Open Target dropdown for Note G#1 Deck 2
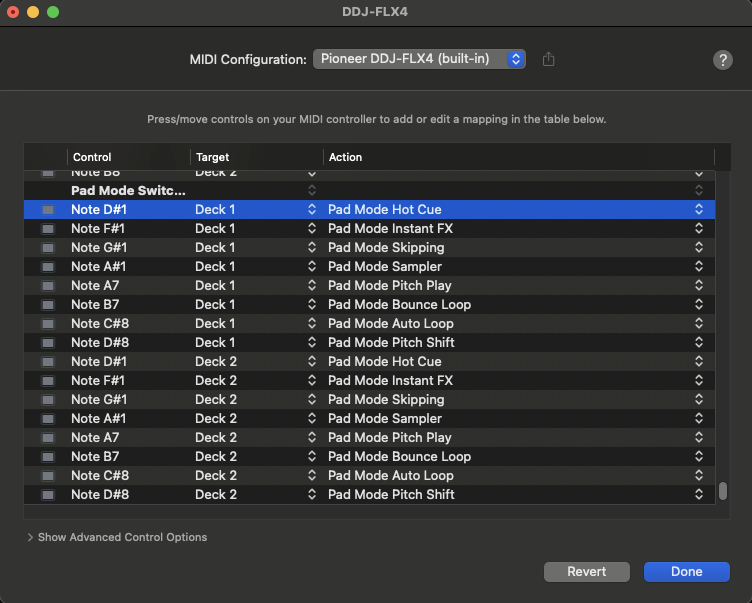The height and width of the screenshot is (603, 752). 312,399
